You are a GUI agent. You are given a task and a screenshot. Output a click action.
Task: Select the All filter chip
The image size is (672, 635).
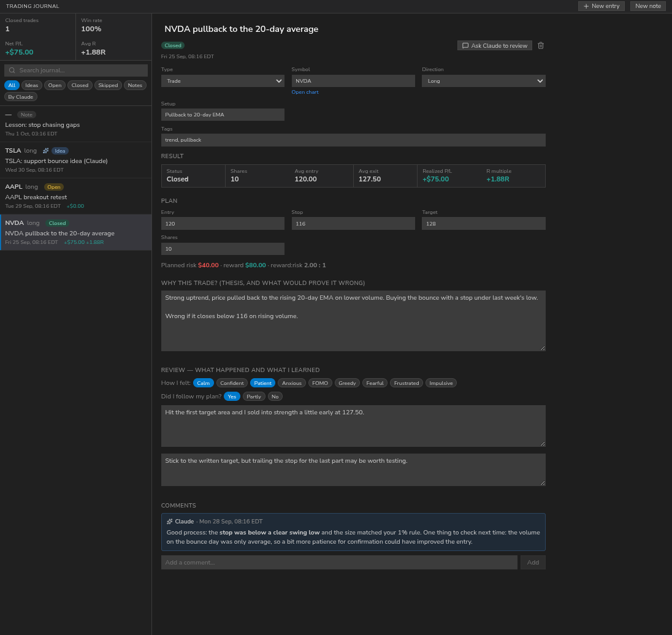(12, 85)
